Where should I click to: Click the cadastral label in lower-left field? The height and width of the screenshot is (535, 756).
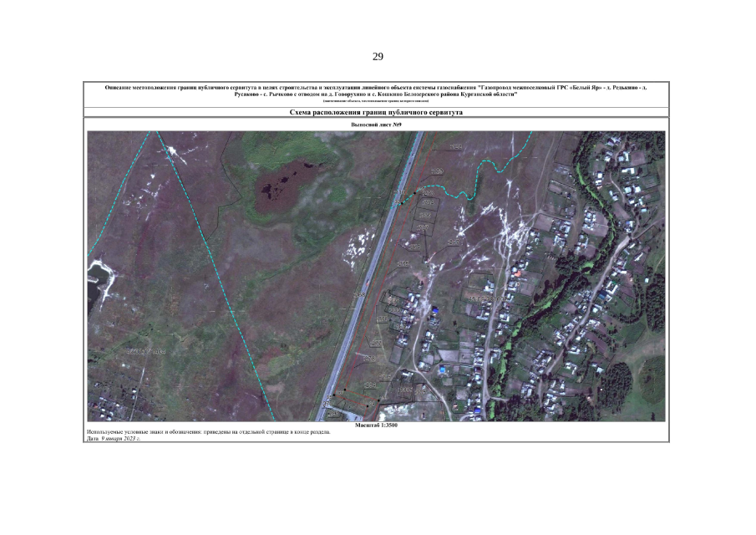[x=145, y=351]
